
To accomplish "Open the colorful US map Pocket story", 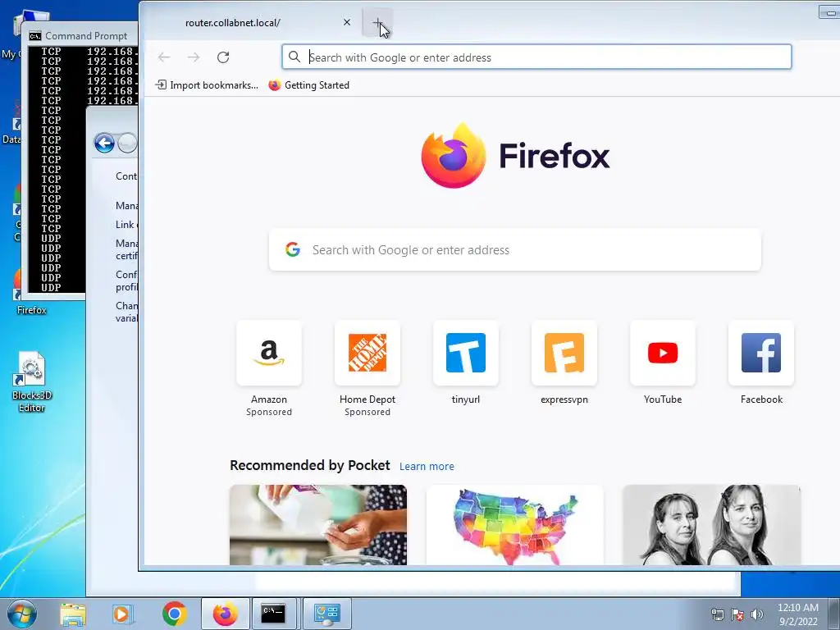I will (515, 525).
